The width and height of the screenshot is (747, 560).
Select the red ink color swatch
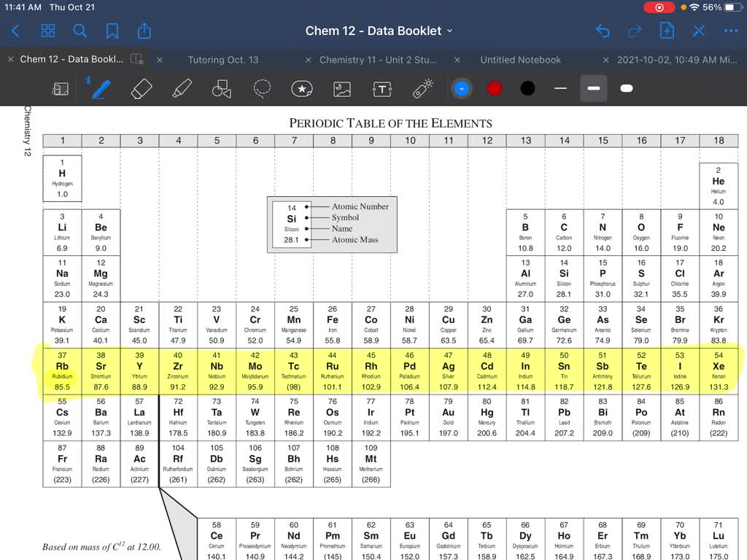pos(494,88)
